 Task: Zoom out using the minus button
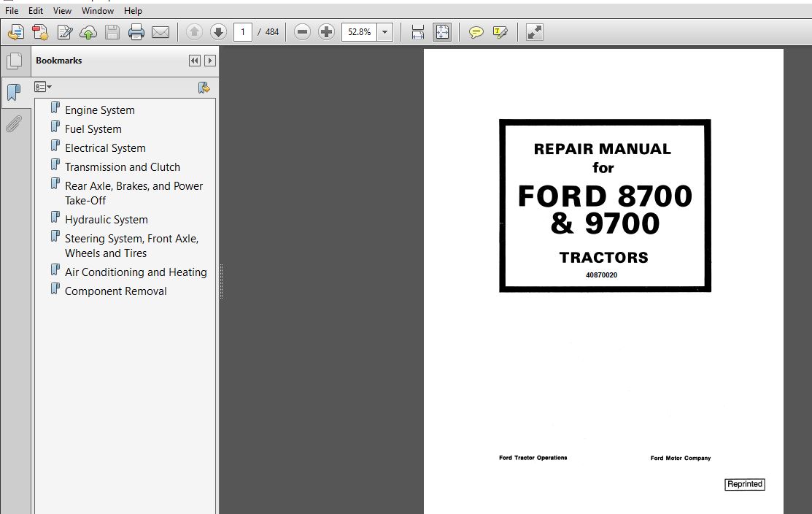303,32
